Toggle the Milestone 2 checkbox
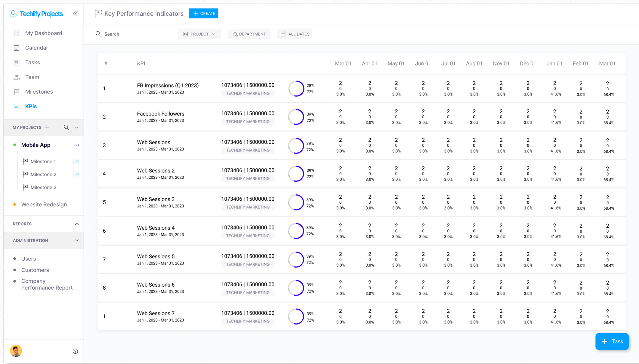 click(76, 174)
